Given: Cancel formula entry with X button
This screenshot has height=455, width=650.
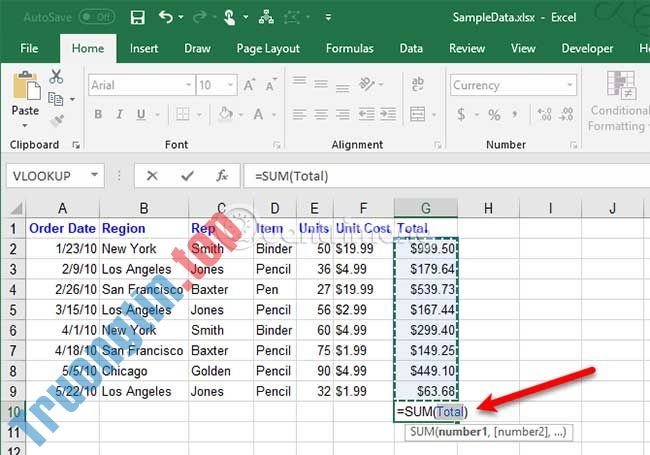Looking at the screenshot, I should (x=152, y=176).
